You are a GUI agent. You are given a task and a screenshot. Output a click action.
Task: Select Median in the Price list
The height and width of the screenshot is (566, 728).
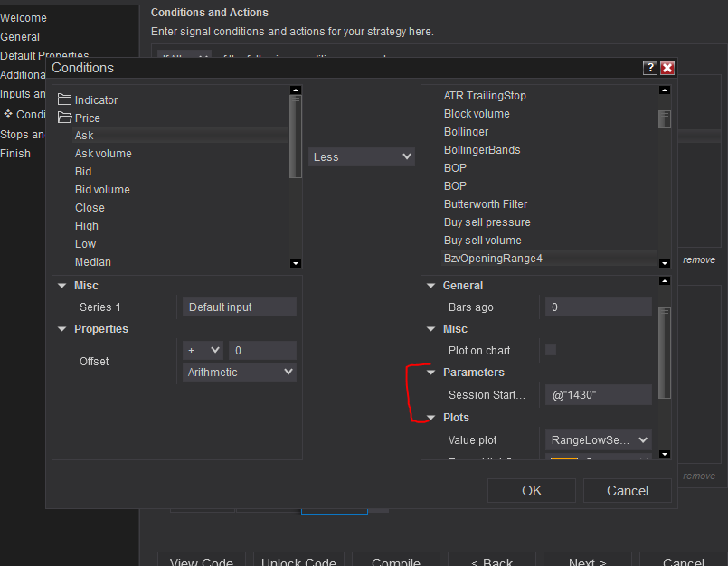pyautogui.click(x=93, y=262)
